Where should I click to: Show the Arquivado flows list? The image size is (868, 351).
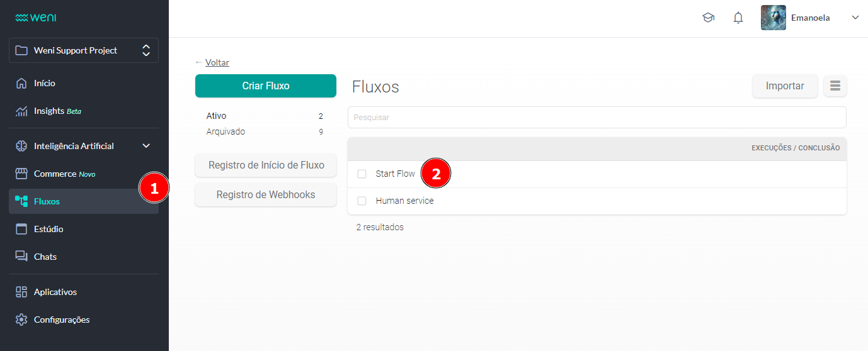click(x=226, y=132)
